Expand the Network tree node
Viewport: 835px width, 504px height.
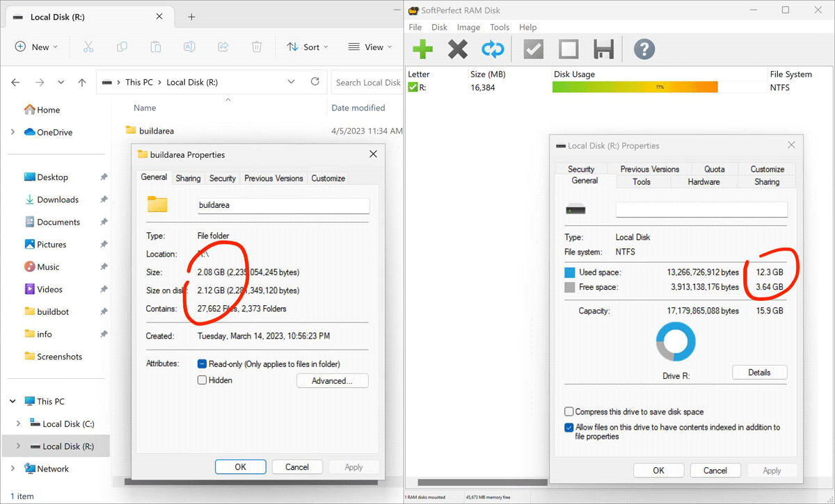click(x=13, y=469)
